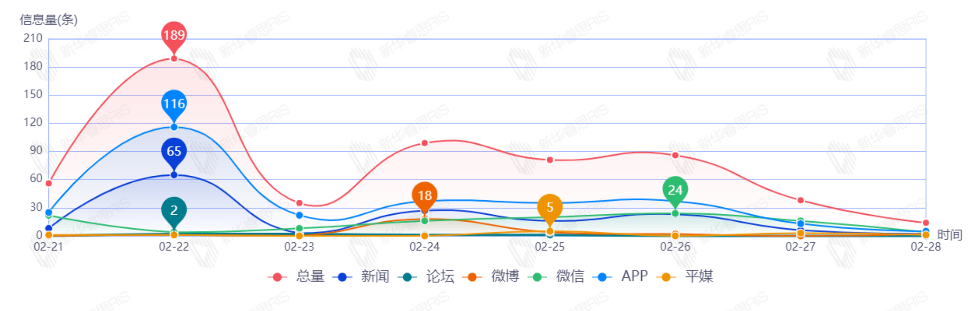
Task: Click the blue 116 APP marker pin
Action: 174,104
